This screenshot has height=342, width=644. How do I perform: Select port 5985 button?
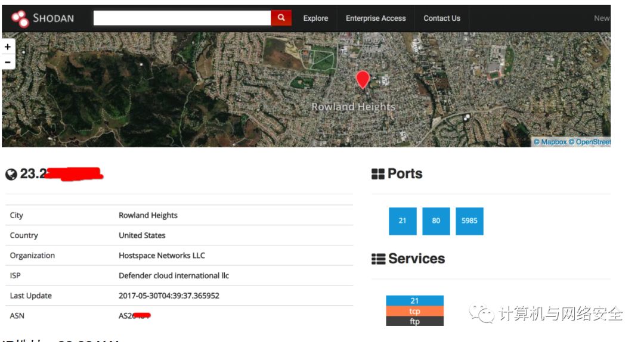point(469,221)
